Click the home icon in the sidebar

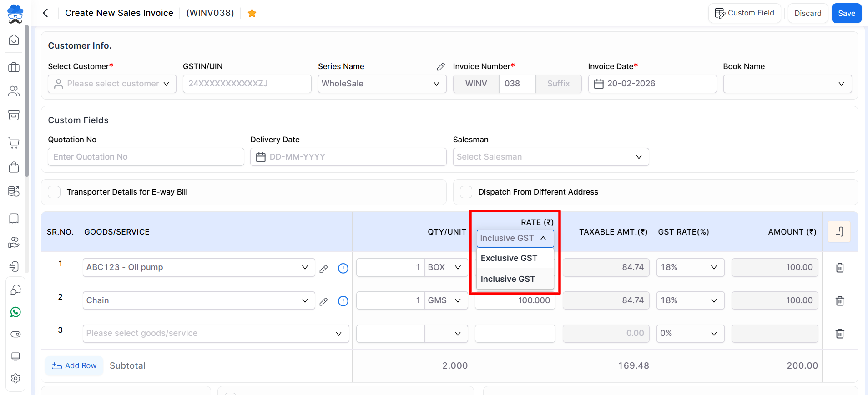pyautogui.click(x=14, y=40)
